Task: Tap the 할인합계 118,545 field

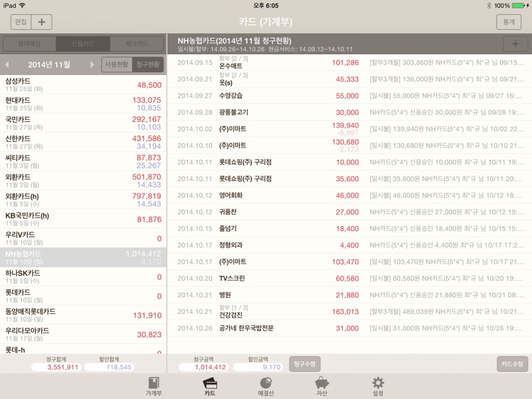Action: tap(109, 367)
